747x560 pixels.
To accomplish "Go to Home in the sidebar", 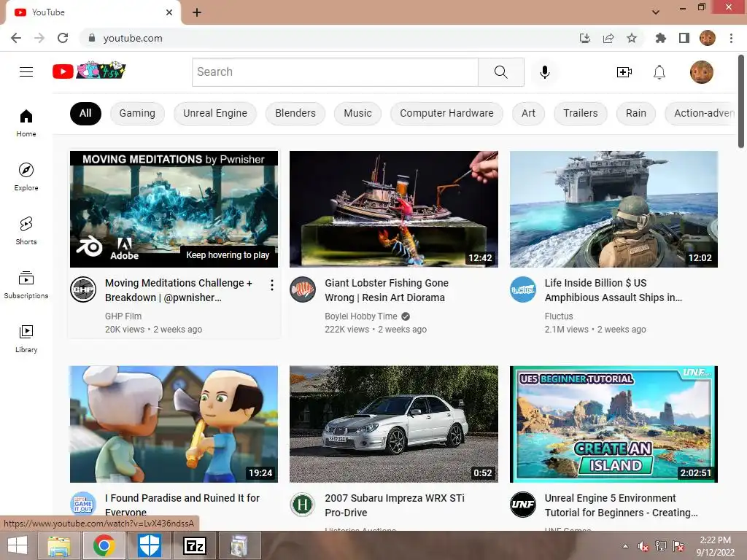I will [x=26, y=122].
